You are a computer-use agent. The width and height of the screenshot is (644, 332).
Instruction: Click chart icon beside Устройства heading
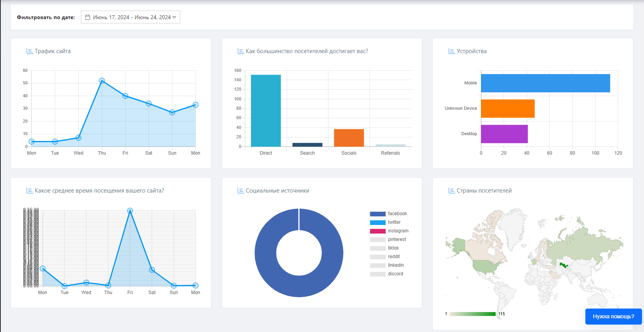tap(452, 51)
